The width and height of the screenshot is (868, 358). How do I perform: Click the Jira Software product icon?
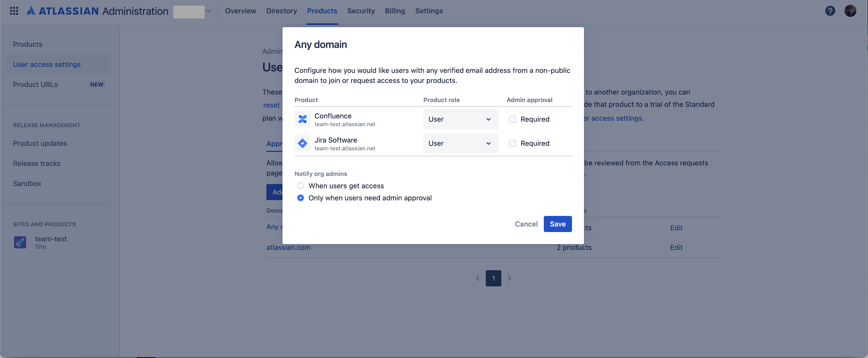point(302,143)
